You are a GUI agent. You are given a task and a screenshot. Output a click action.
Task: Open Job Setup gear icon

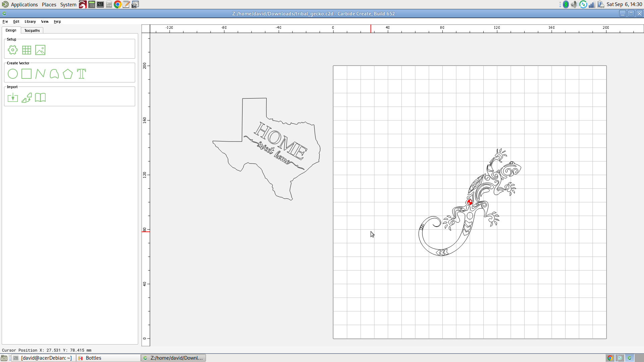tap(13, 50)
